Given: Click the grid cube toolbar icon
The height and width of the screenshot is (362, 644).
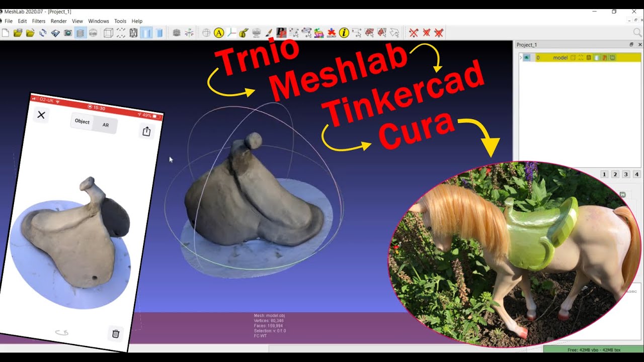Looking at the screenshot, I should (x=177, y=33).
